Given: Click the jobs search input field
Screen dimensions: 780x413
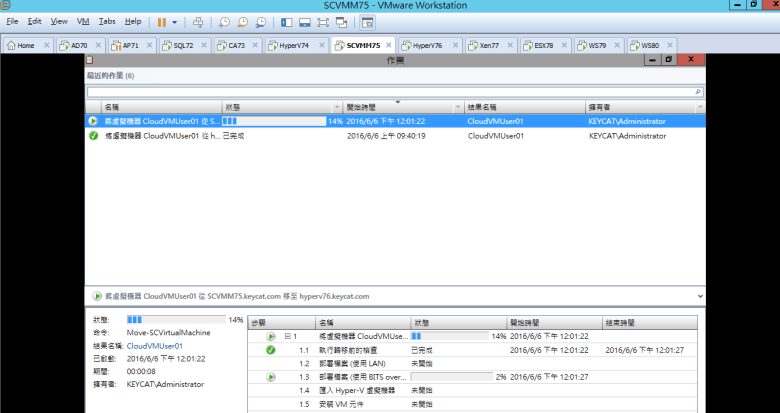Looking at the screenshot, I should click(388, 91).
